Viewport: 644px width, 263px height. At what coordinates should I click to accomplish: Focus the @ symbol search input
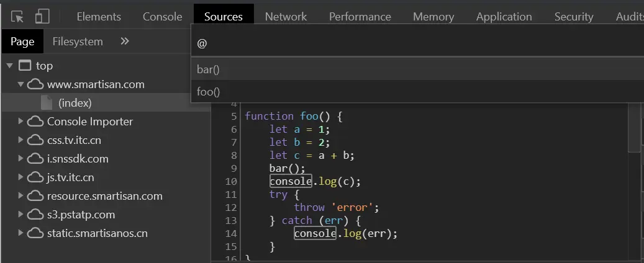(x=417, y=43)
